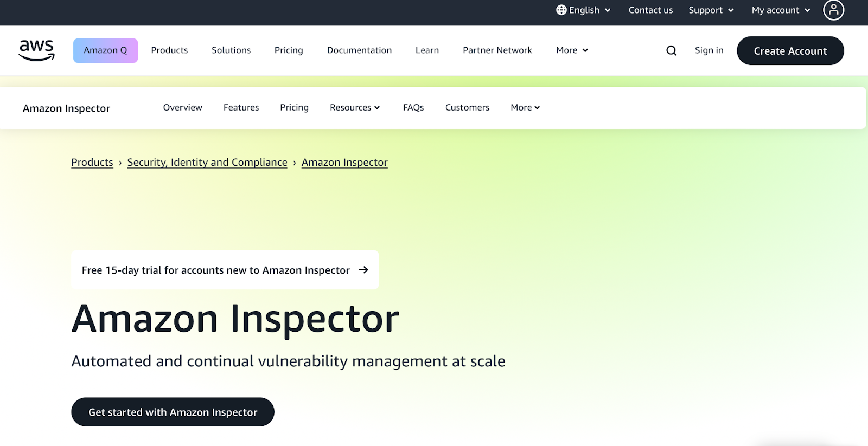Image resolution: width=868 pixels, height=446 pixels.
Task: Open the English language dropdown
Action: pos(584,10)
